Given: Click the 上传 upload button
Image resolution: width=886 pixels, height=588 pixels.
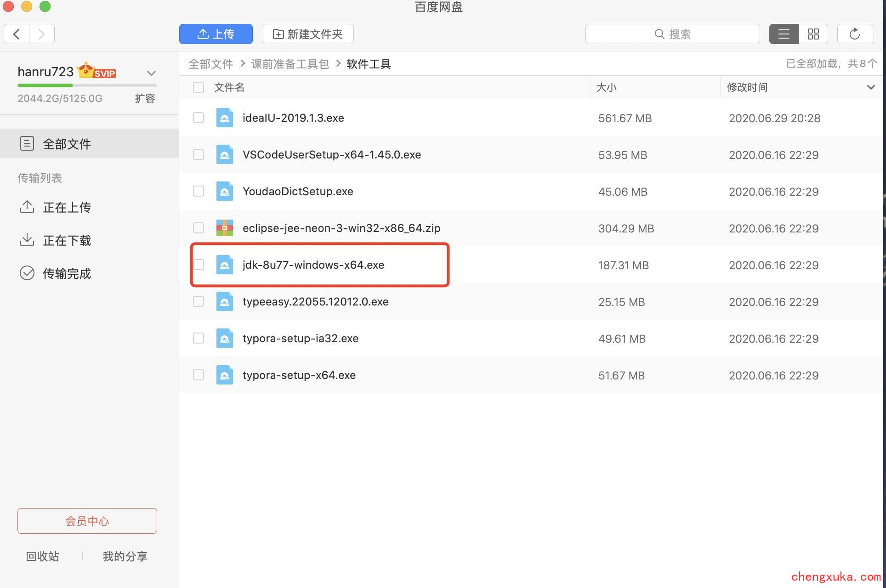Looking at the screenshot, I should (x=216, y=34).
